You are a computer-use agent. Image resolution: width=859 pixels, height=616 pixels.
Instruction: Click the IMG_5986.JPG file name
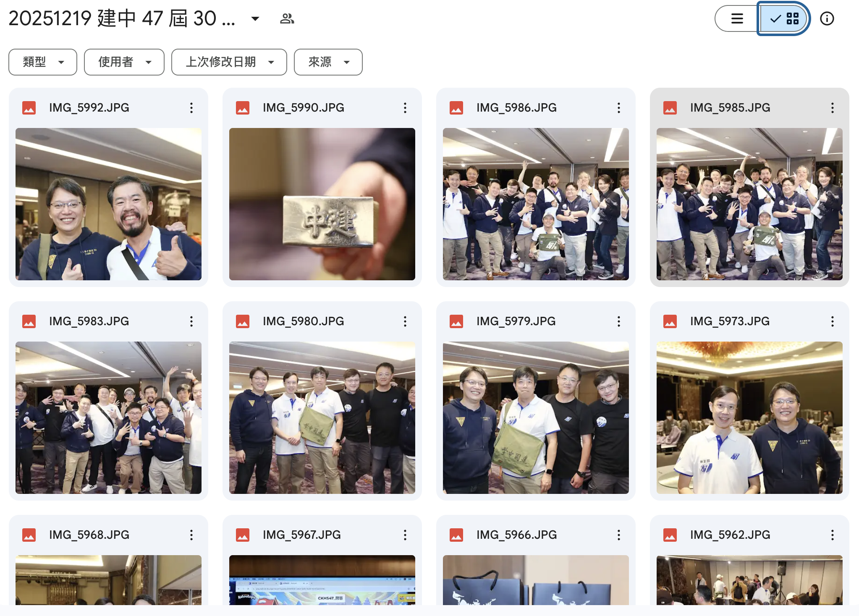[x=516, y=108]
